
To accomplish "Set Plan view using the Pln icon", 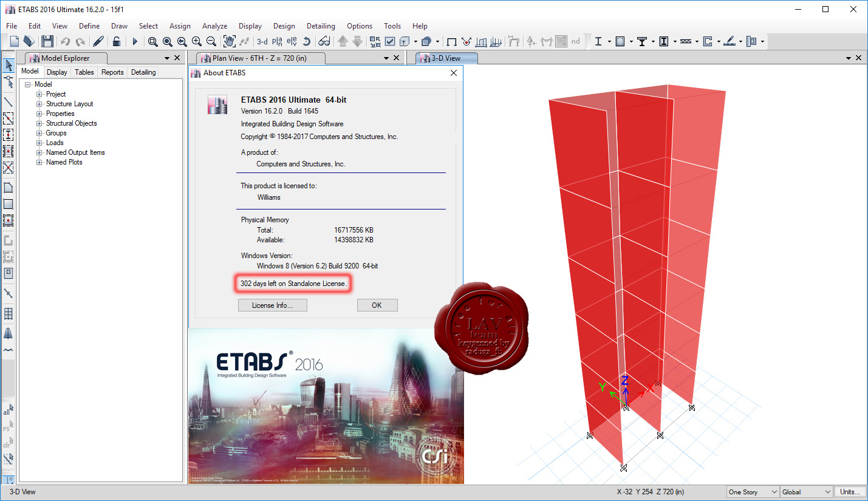I will coord(277,41).
